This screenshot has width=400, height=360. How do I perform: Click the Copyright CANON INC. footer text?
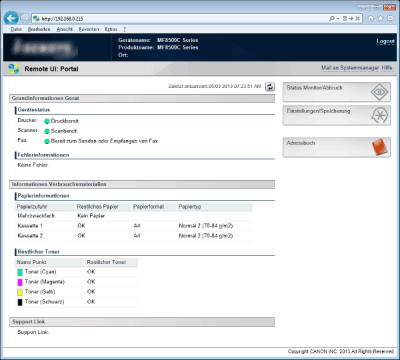(x=341, y=351)
